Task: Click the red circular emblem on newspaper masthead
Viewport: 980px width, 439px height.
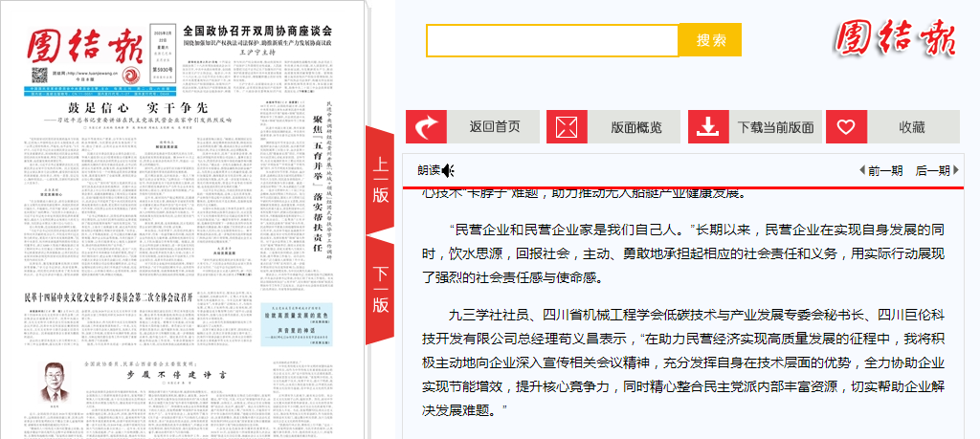Action: (x=132, y=77)
